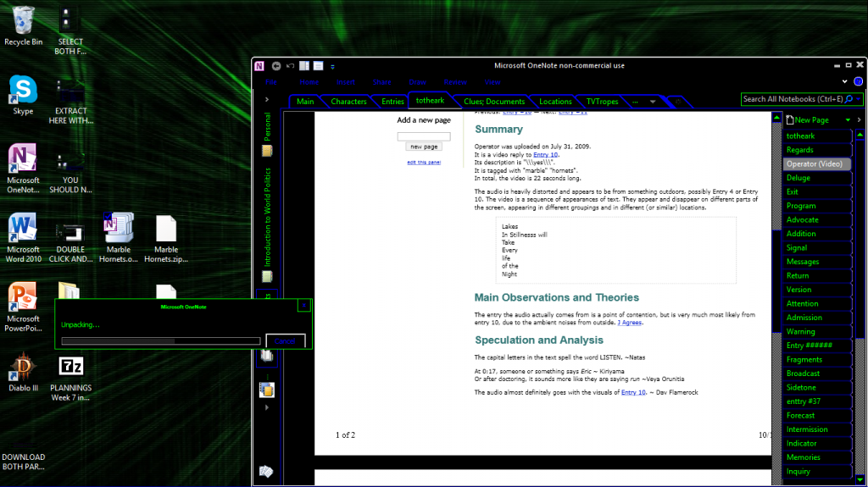
Task: Open the Recycle Bin on desktop
Action: 24,21
